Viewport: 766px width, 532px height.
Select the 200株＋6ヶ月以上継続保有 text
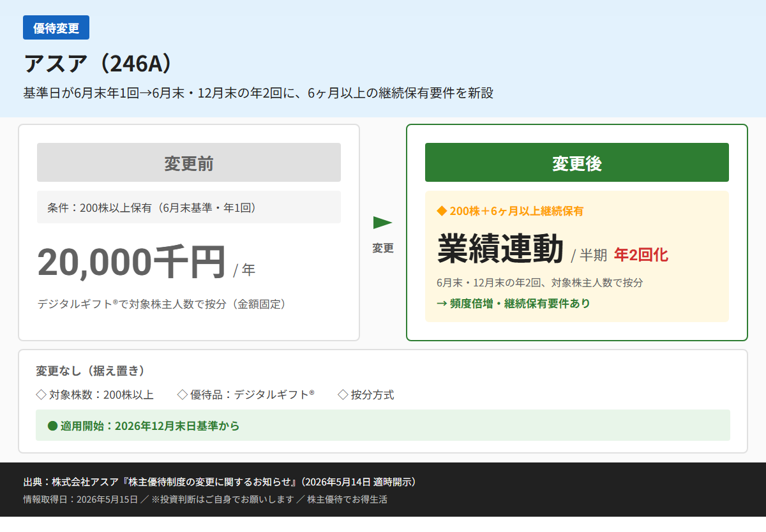point(516,211)
